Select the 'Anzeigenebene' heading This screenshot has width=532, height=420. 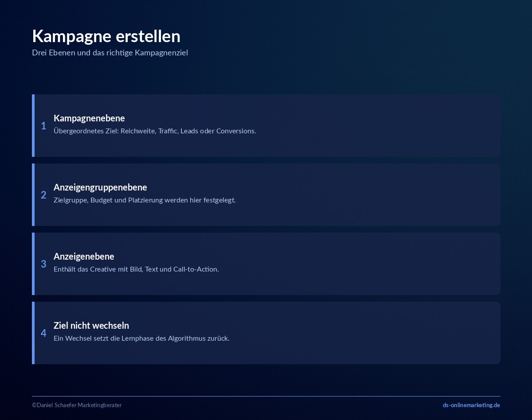pos(84,256)
